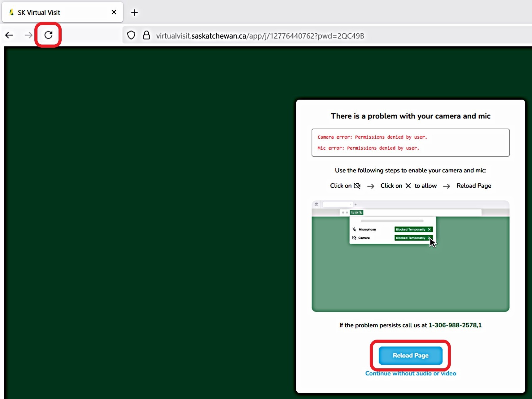
Task: Click the browser reload icon in toolbar
Action: [x=48, y=35]
